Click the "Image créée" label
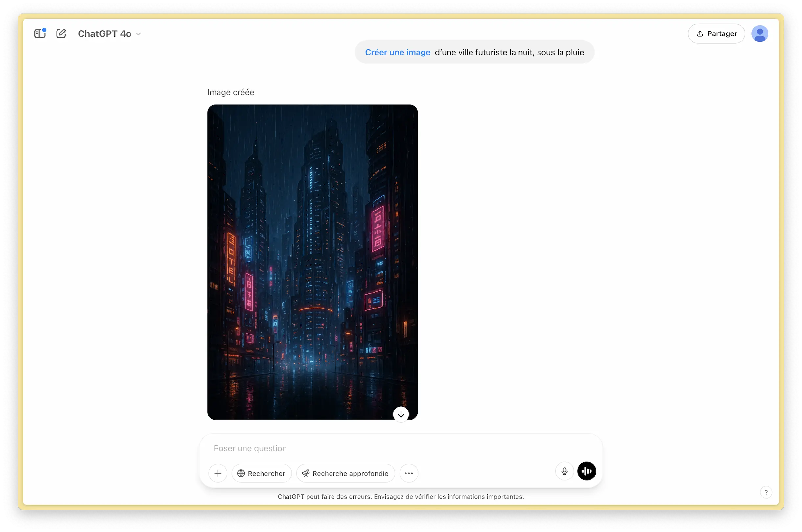This screenshot has height=532, width=802. tap(230, 92)
